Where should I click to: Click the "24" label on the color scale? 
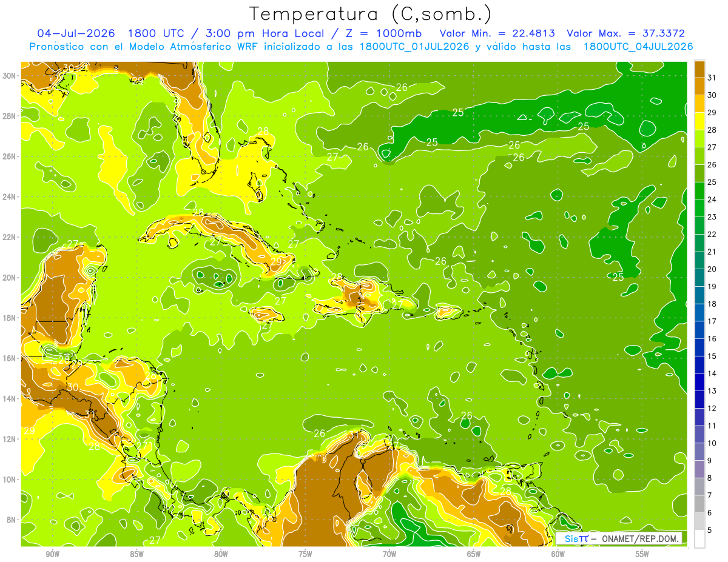pyautogui.click(x=712, y=199)
